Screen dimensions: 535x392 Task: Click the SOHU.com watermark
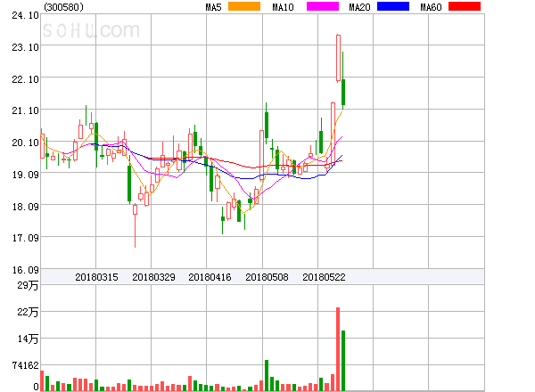click(x=92, y=31)
